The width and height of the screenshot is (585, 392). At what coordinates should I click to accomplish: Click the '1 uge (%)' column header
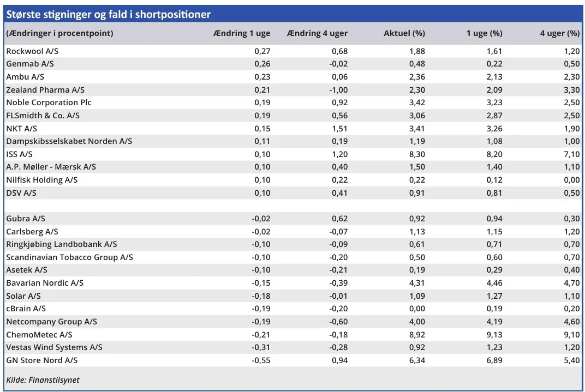click(x=484, y=33)
